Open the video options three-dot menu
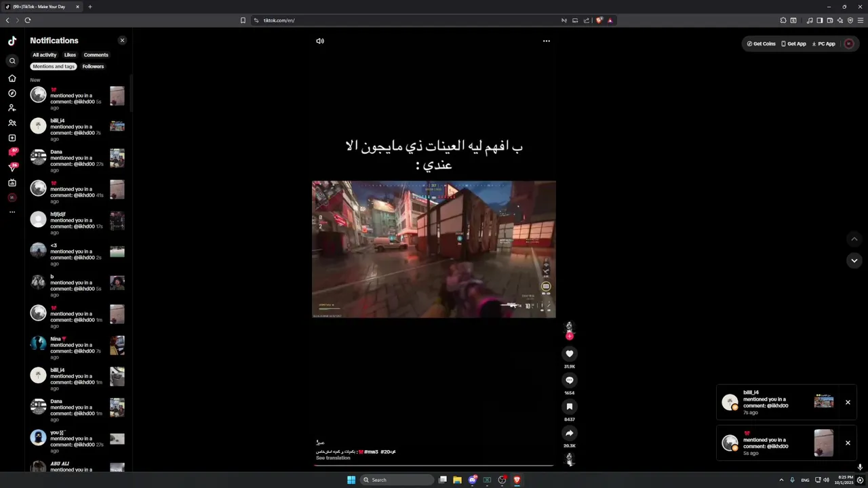The width and height of the screenshot is (868, 488). (547, 41)
